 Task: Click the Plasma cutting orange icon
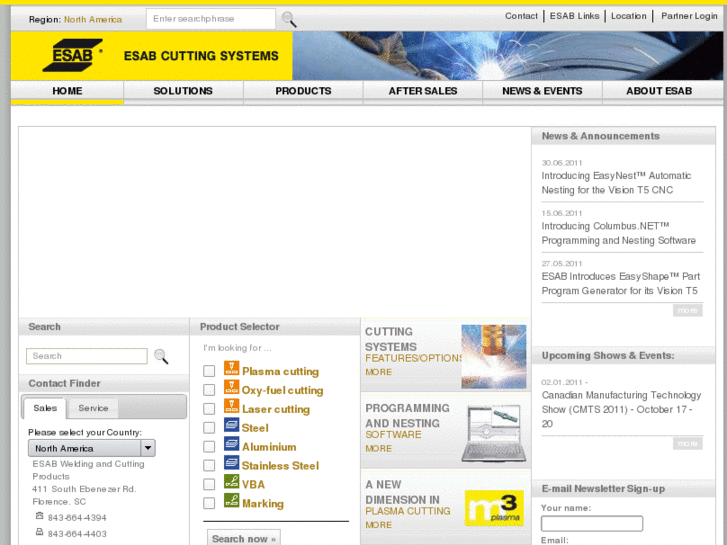[231, 368]
